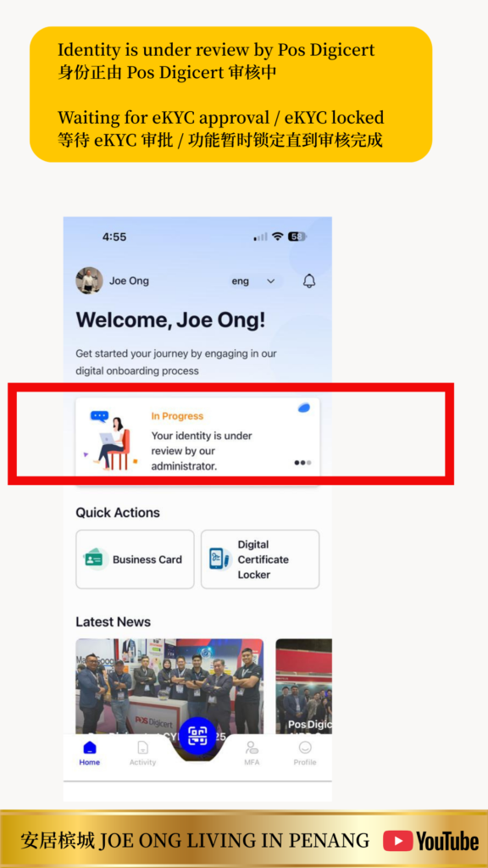The image size is (488, 868).
Task: Open the notifications bell
Action: click(309, 281)
